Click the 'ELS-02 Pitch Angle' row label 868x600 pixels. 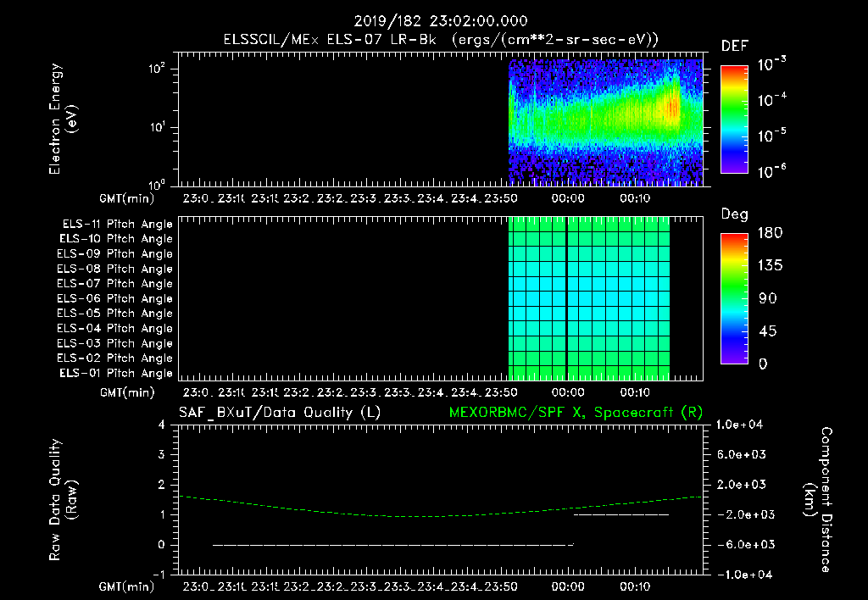coord(115,358)
